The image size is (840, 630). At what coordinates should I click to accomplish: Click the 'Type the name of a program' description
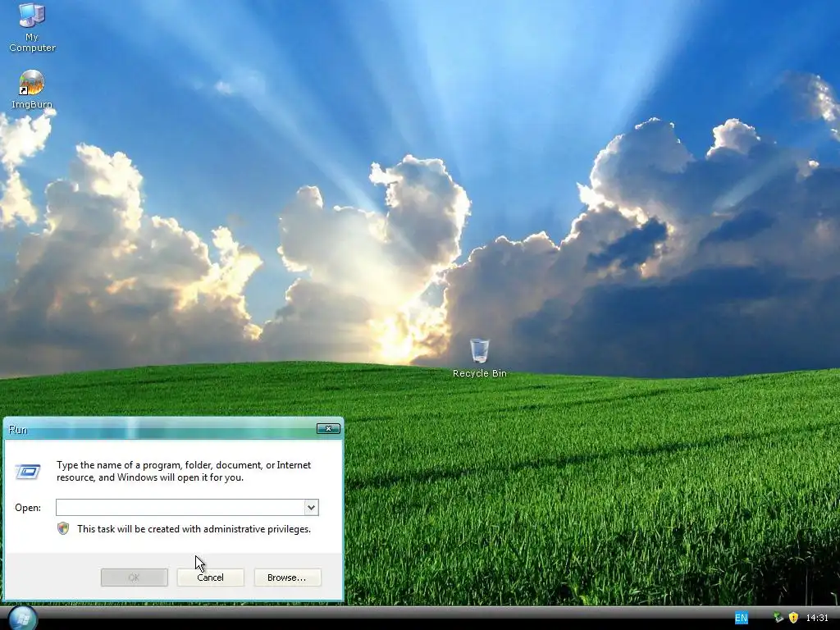click(x=184, y=472)
